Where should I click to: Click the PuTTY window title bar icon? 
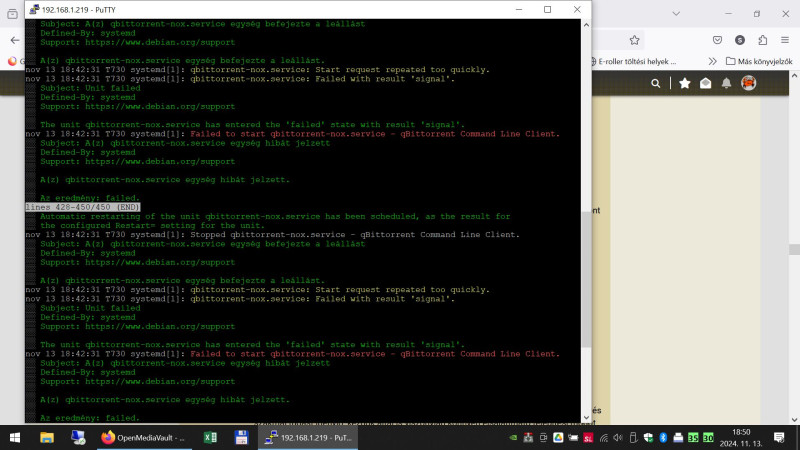pos(34,9)
